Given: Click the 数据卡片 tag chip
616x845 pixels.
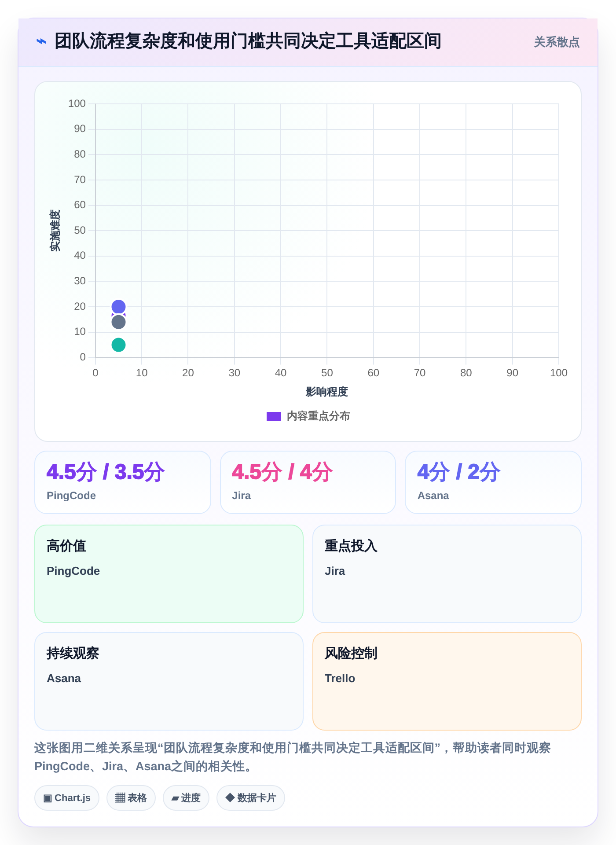Looking at the screenshot, I should pos(251,798).
